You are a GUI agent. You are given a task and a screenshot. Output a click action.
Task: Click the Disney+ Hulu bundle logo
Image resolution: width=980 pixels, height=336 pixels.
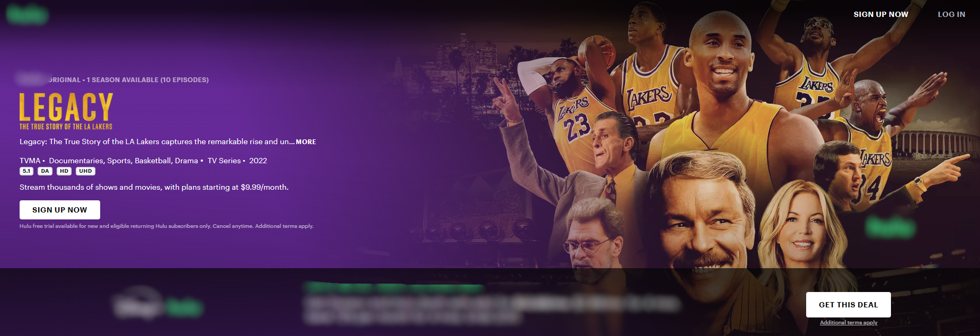[x=158, y=306]
